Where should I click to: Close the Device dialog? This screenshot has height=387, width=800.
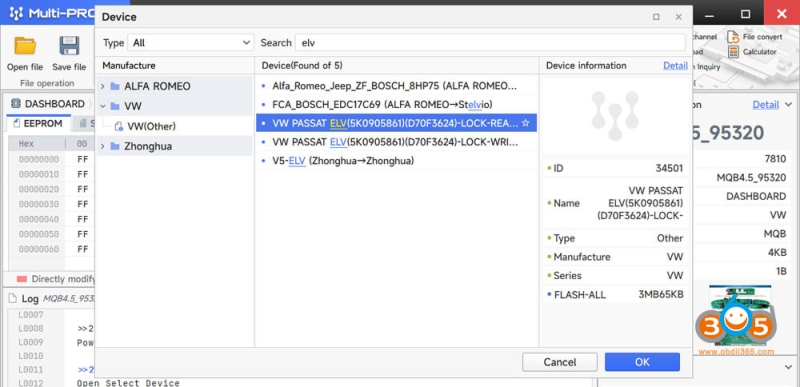tap(679, 17)
